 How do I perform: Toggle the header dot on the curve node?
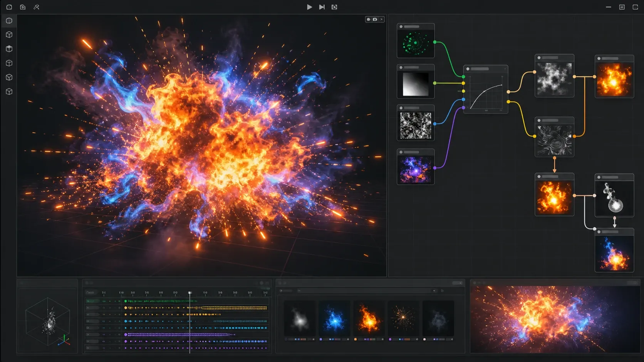468,69
